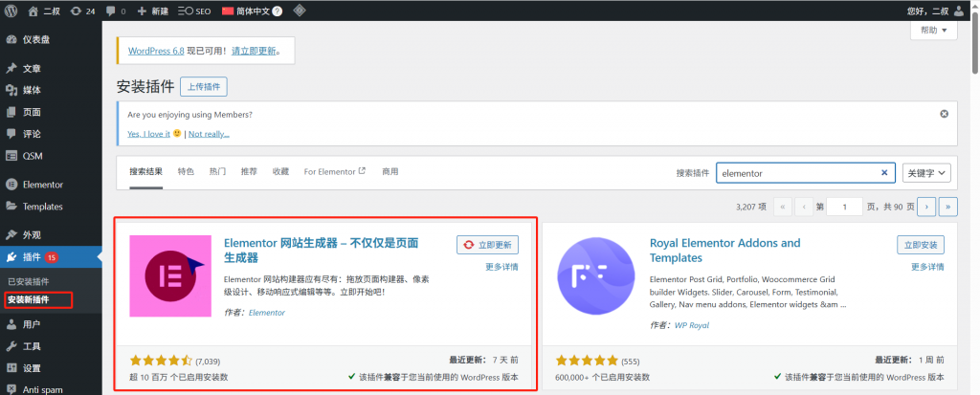Open 更多详情 for Elementor plugin
This screenshot has height=395, width=980.
[x=501, y=267]
